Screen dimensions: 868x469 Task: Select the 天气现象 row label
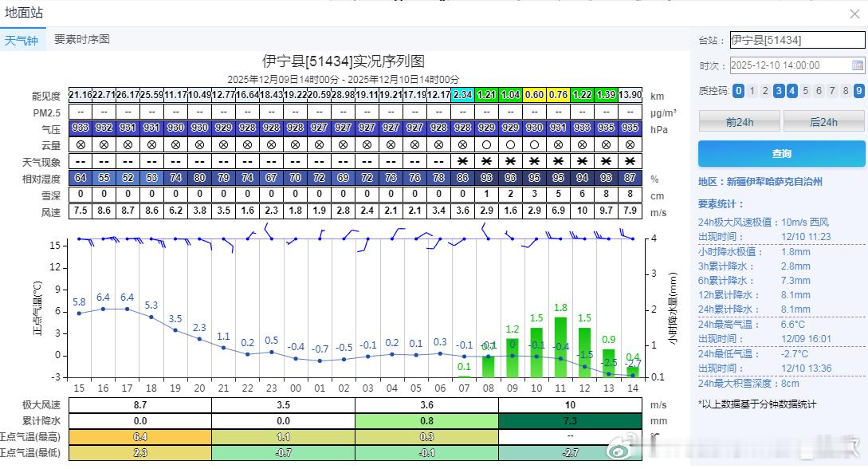(x=41, y=162)
